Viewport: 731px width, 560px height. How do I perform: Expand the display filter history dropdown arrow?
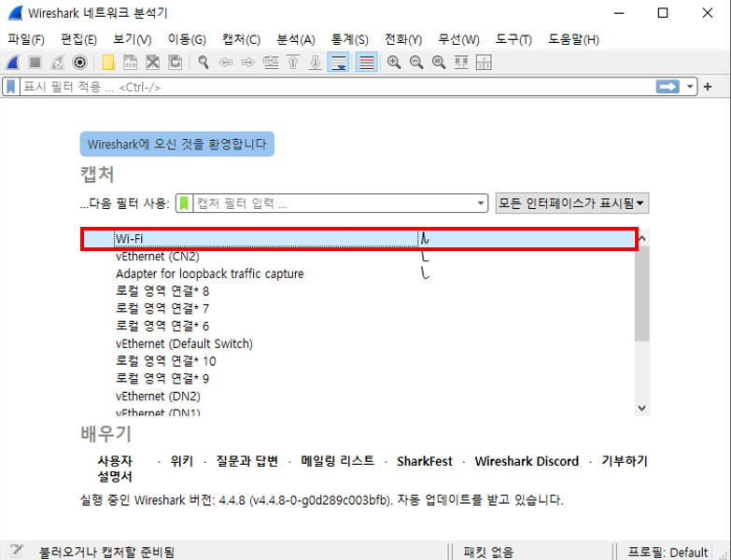click(x=690, y=87)
